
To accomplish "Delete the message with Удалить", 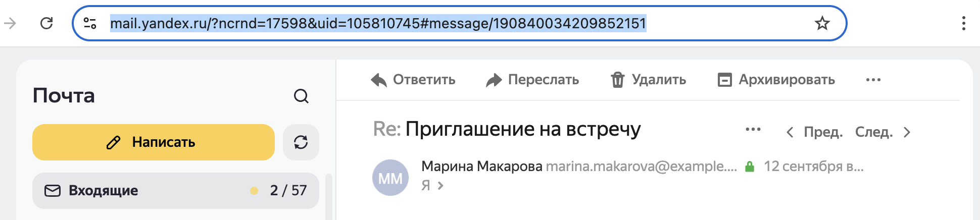I will pyautogui.click(x=649, y=80).
